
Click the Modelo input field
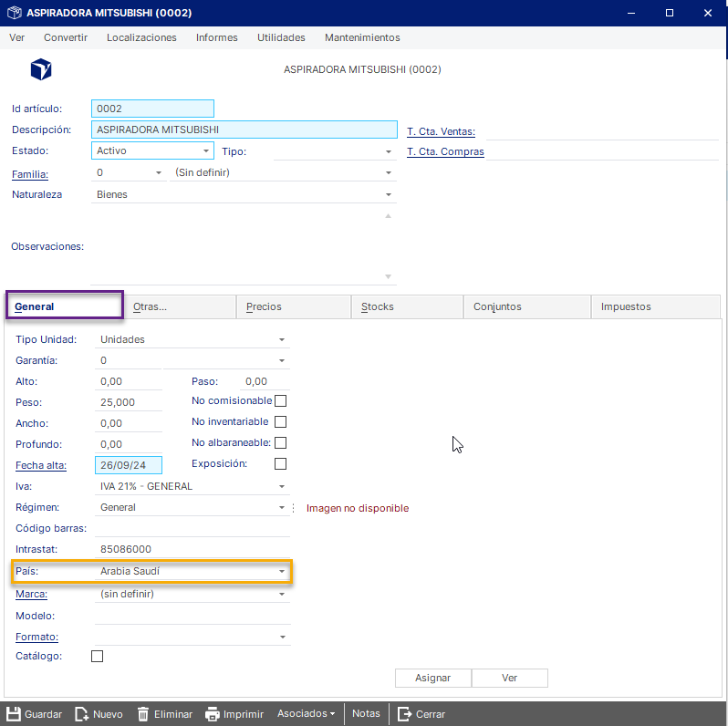pyautogui.click(x=192, y=616)
